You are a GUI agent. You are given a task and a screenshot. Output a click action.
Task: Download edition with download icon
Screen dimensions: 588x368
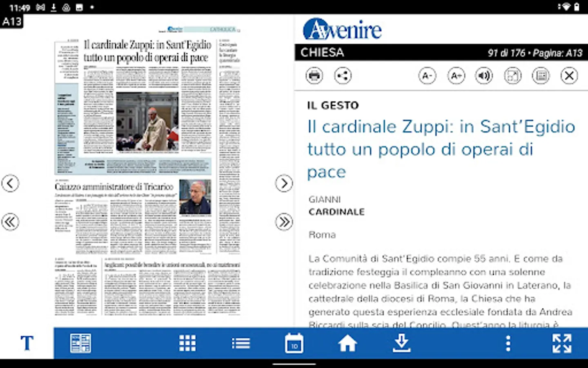pyautogui.click(x=401, y=343)
